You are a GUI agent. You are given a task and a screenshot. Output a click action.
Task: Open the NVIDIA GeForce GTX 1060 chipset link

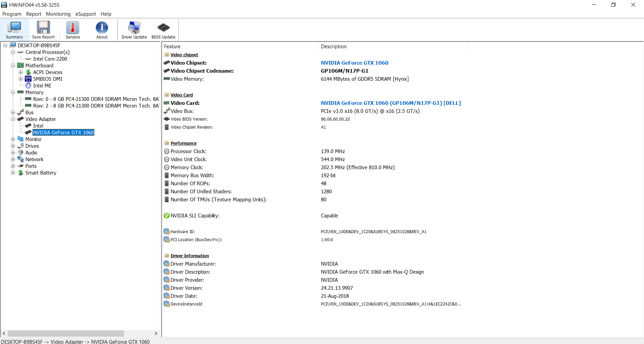pyautogui.click(x=355, y=63)
